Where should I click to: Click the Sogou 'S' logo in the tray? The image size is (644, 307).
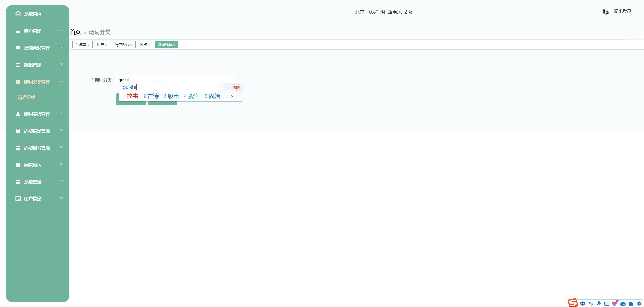[573, 303]
